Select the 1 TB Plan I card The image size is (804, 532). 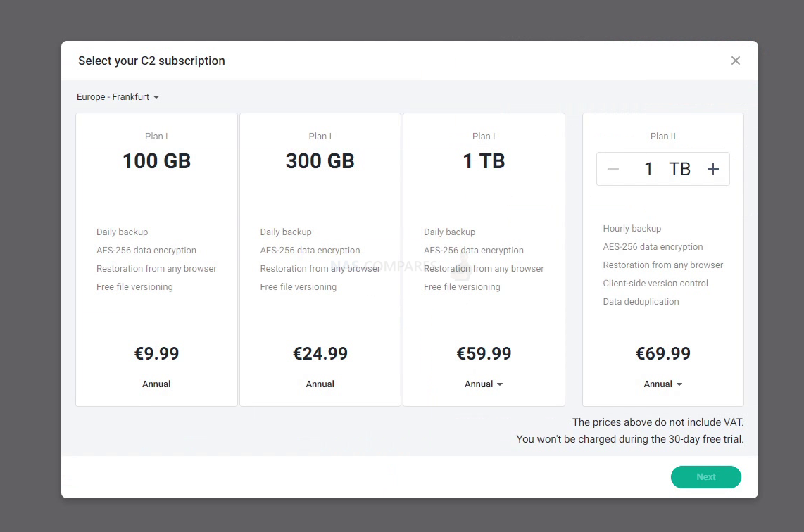(x=484, y=260)
